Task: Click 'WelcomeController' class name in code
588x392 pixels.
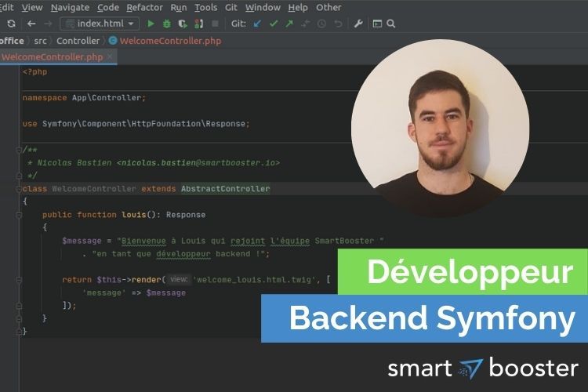Action: (94, 189)
